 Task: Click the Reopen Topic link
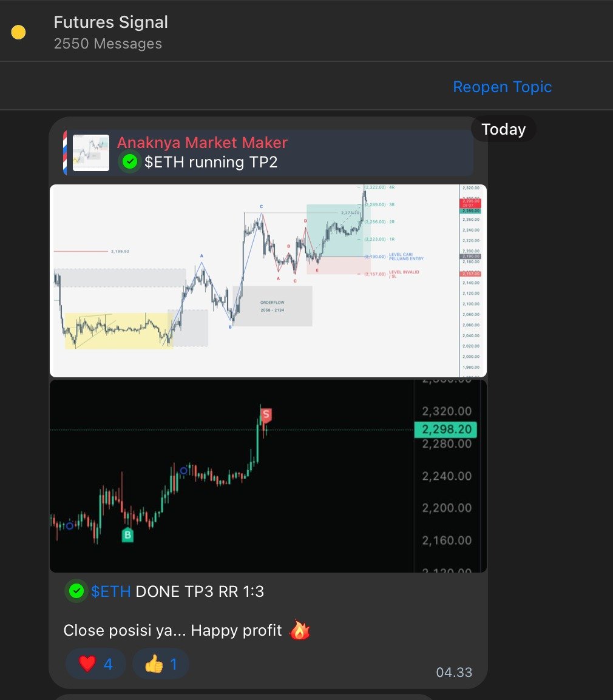point(502,87)
